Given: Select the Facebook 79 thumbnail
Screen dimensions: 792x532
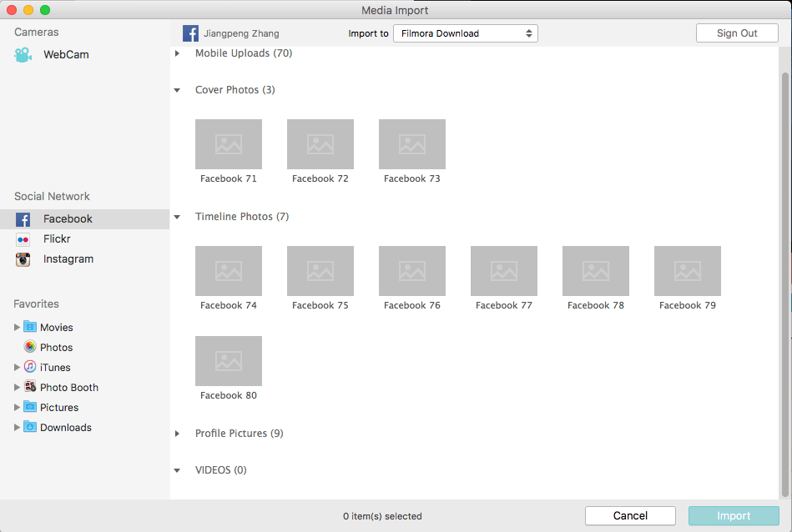Looking at the screenshot, I should (x=688, y=271).
